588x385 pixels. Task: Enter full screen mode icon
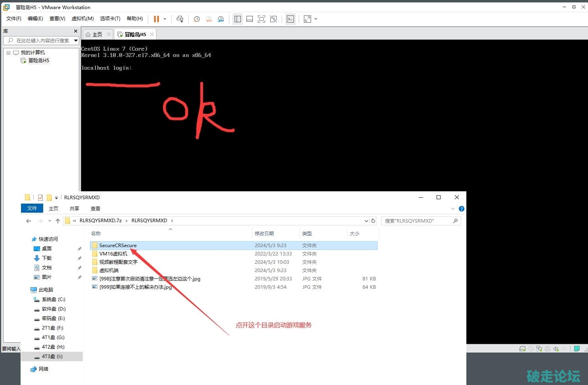click(262, 19)
